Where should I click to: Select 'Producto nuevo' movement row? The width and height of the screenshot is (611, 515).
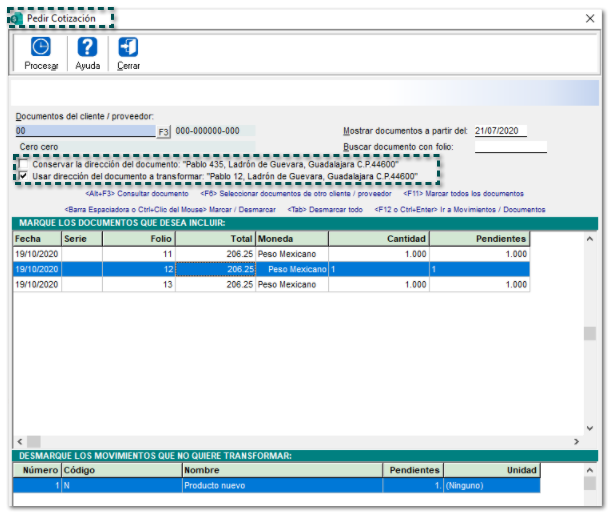coord(280,485)
